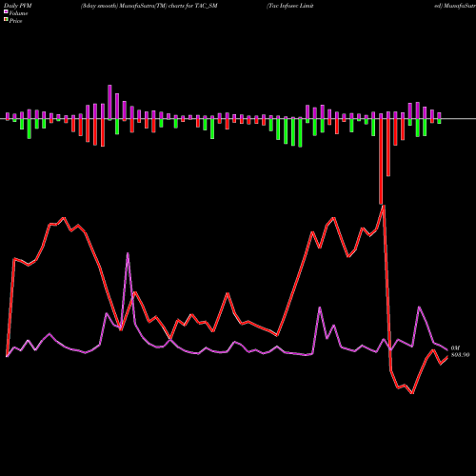Click the Daily PVM title text
476x476 pixels.
click(18, 6)
